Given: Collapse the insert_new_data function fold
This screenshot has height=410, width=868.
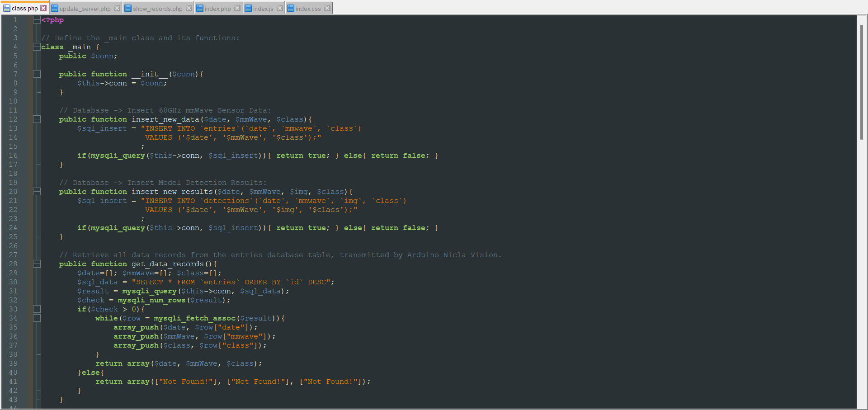Looking at the screenshot, I should (37, 119).
